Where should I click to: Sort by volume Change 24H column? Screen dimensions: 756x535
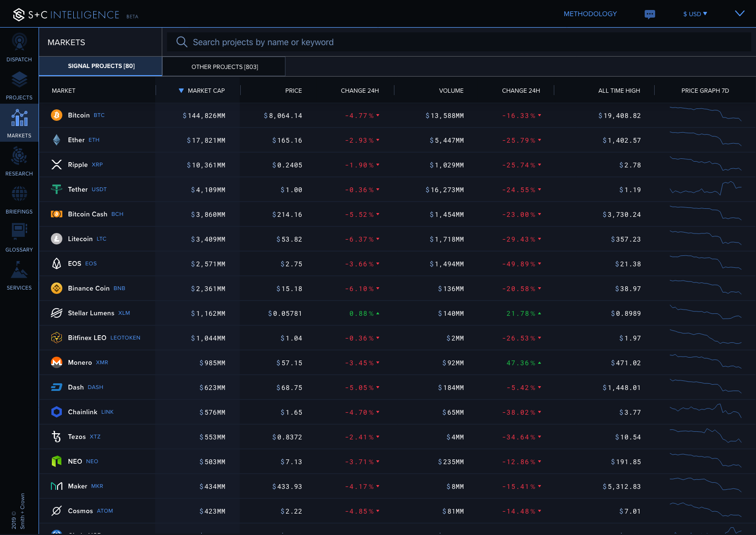pos(521,91)
